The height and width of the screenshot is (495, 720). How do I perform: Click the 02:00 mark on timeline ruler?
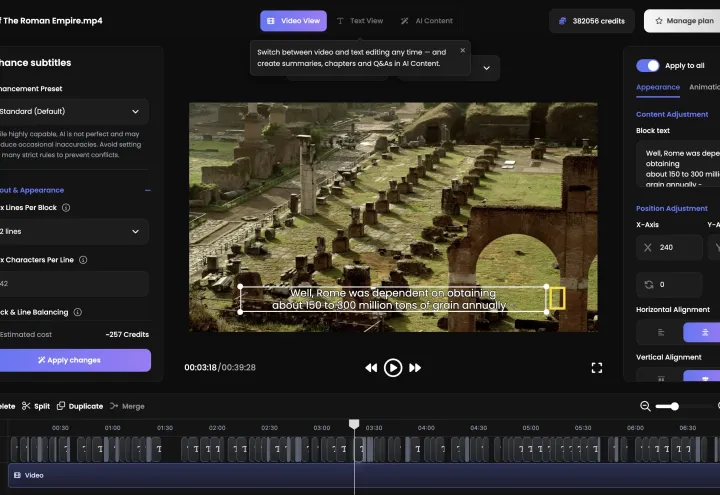(217, 428)
